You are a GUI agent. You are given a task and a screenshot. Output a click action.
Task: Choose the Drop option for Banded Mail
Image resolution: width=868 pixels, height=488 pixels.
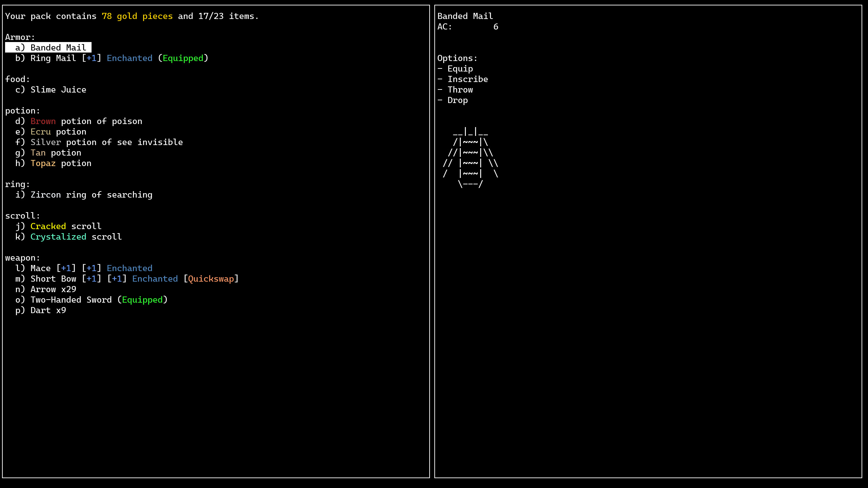coord(457,100)
